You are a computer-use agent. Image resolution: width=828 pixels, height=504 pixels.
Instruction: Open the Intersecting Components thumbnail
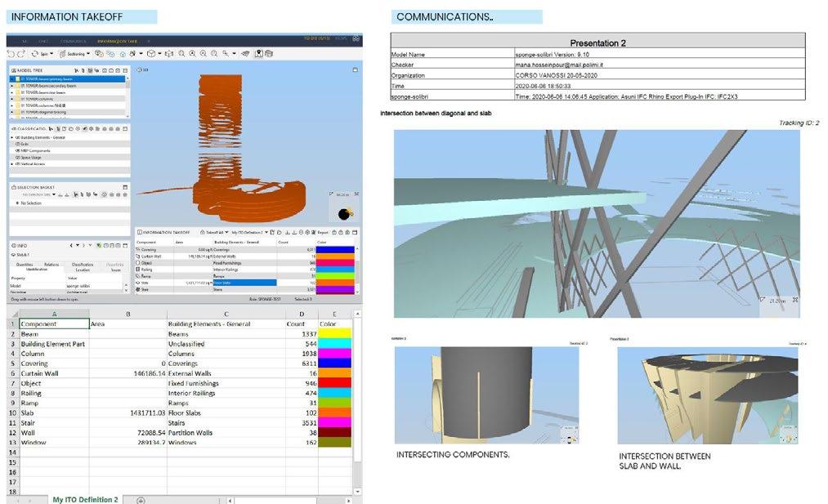tap(486, 395)
